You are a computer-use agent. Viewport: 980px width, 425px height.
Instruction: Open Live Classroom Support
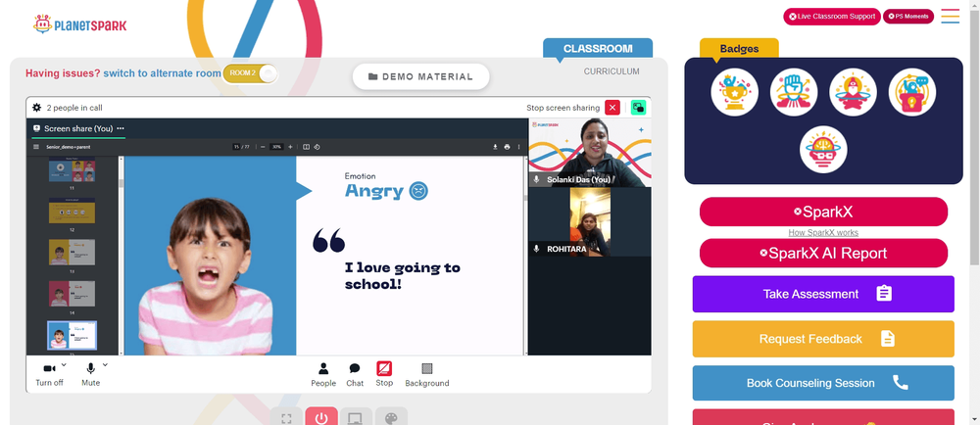click(x=832, y=17)
